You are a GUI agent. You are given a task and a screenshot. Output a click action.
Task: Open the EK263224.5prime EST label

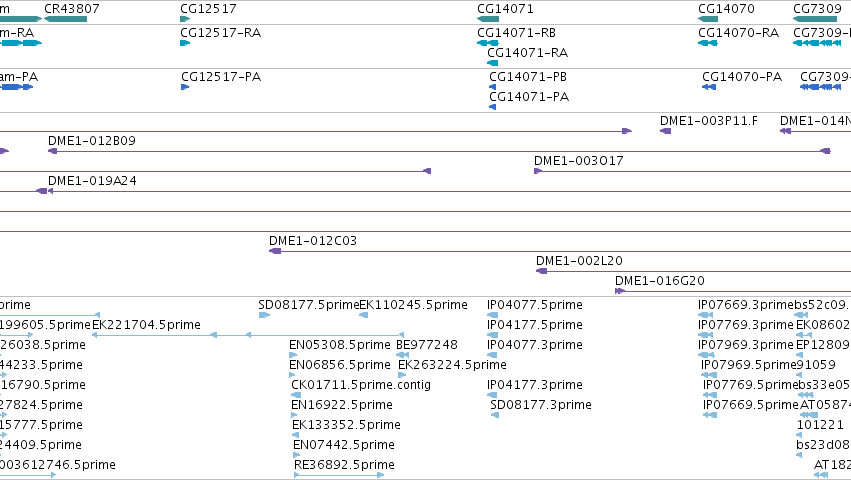(x=452, y=365)
